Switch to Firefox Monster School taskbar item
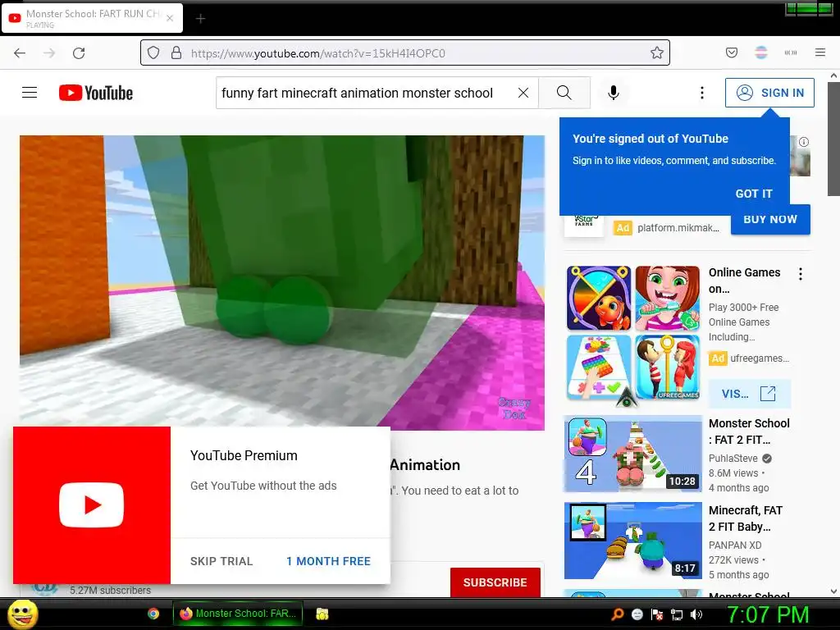 (x=238, y=614)
